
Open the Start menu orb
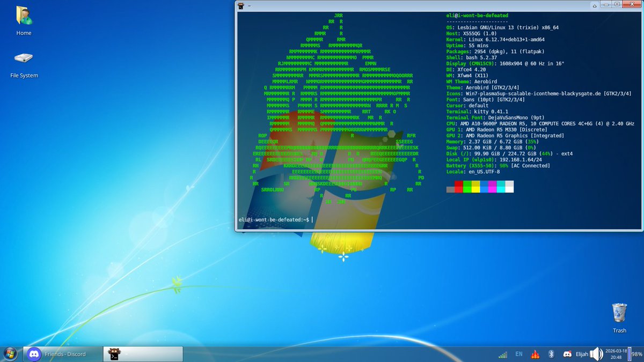[x=10, y=354]
